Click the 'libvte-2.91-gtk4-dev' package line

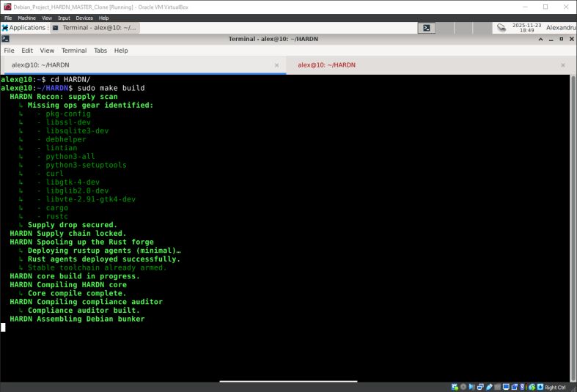[90, 199]
